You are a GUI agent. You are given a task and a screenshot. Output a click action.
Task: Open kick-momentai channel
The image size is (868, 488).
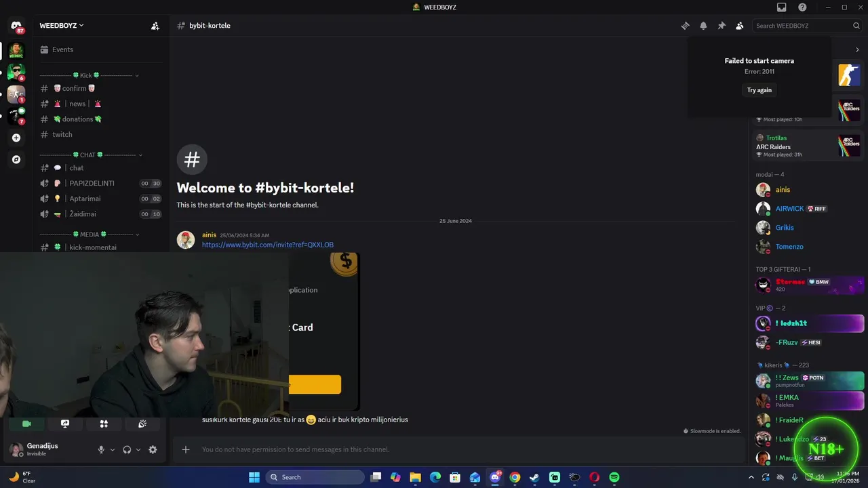102,247
